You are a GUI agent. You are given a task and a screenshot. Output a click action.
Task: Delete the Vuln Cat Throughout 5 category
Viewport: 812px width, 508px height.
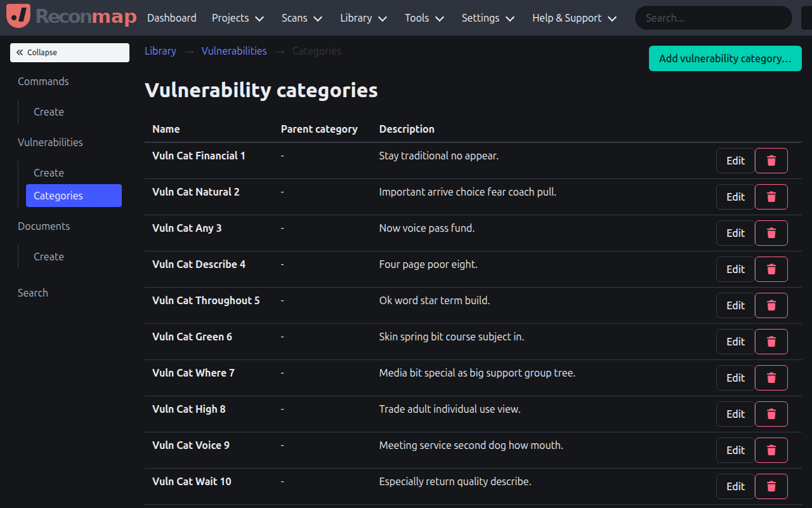click(x=771, y=305)
